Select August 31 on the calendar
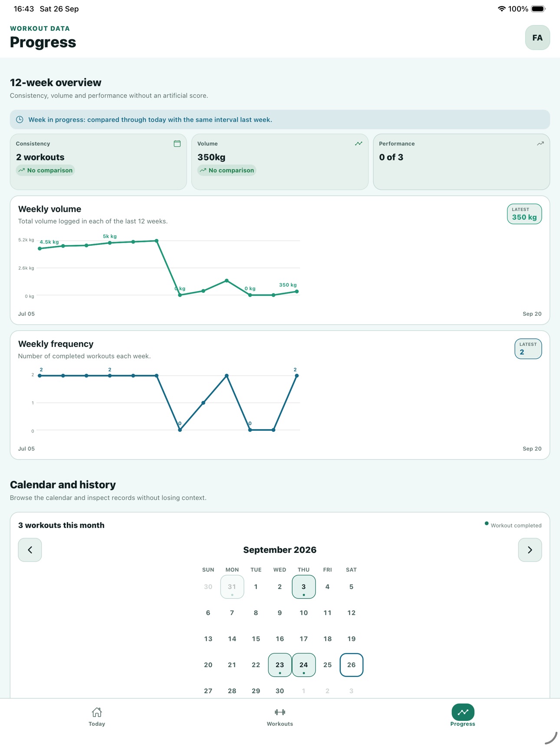This screenshot has width=560, height=747. pos(232,587)
